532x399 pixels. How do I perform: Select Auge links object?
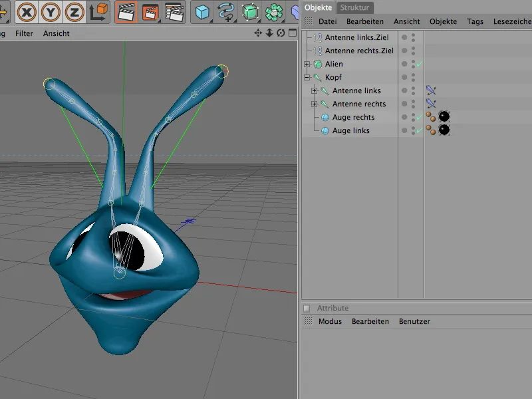[350, 130]
